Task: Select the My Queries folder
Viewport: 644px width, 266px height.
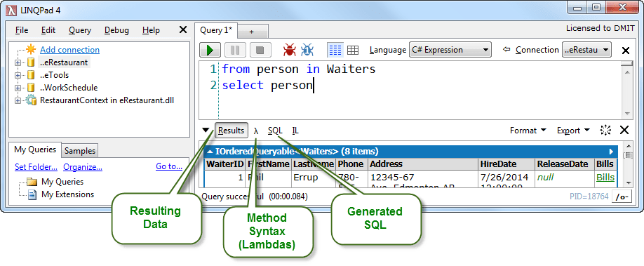Action: 62,182
